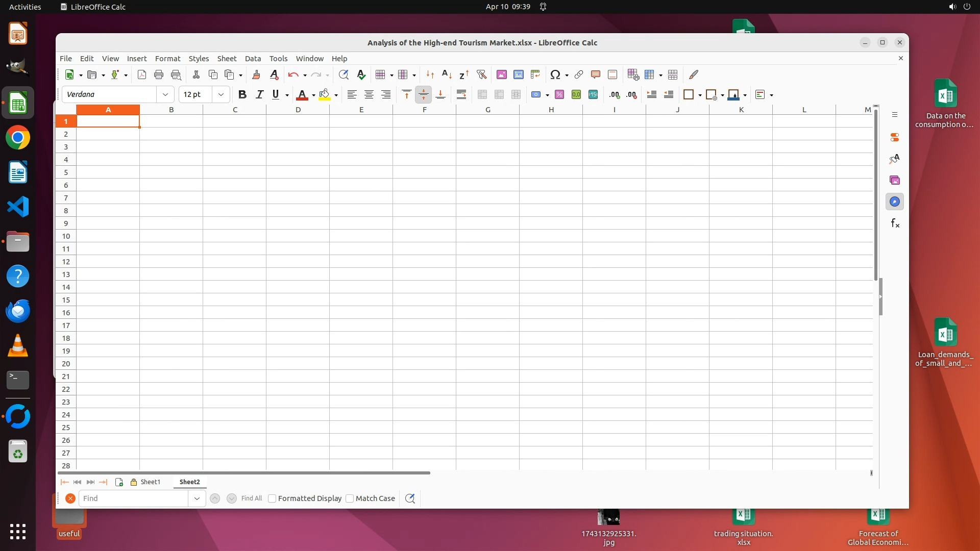Open the Data menu
980x551 pixels.
253,58
